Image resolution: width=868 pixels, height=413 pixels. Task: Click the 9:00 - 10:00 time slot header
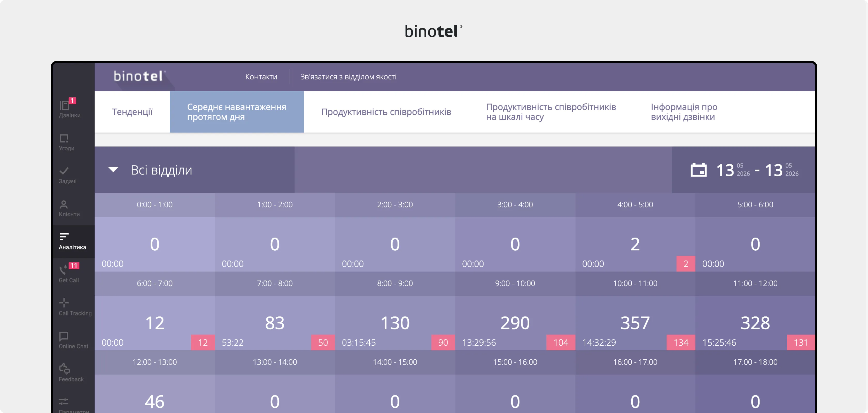(x=515, y=283)
